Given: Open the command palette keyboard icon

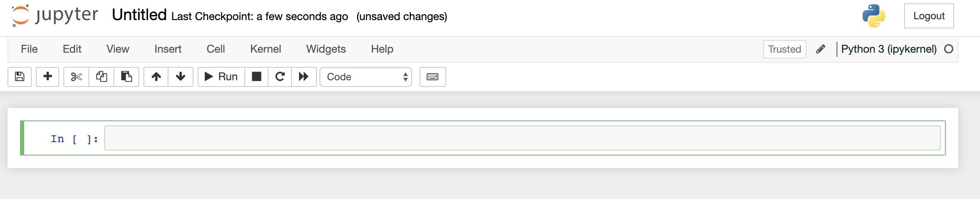Looking at the screenshot, I should [x=432, y=77].
